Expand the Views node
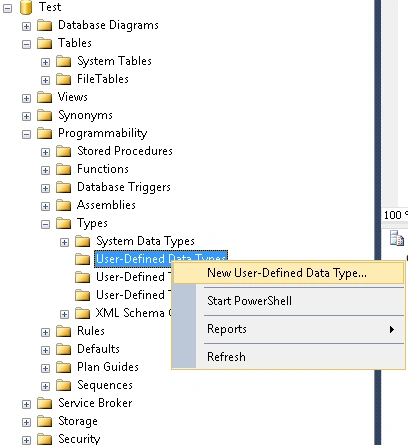Screen dimensions: 408x445 tap(26, 98)
